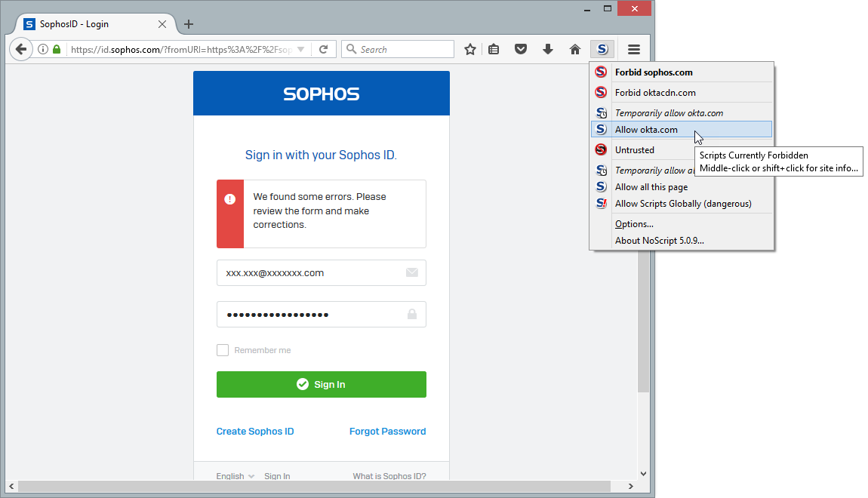Click the vertical scrollbar down arrow
The image size is (868, 498).
pos(643,474)
